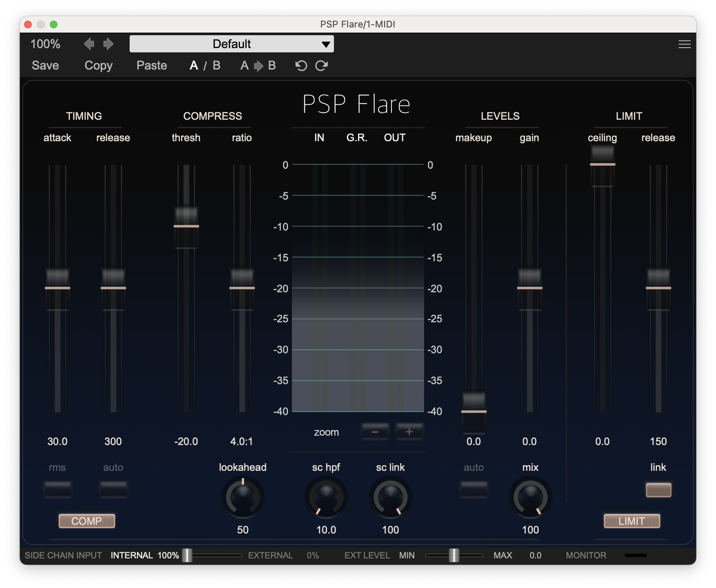
Task: Click the zoom minus button
Action: coord(375,432)
